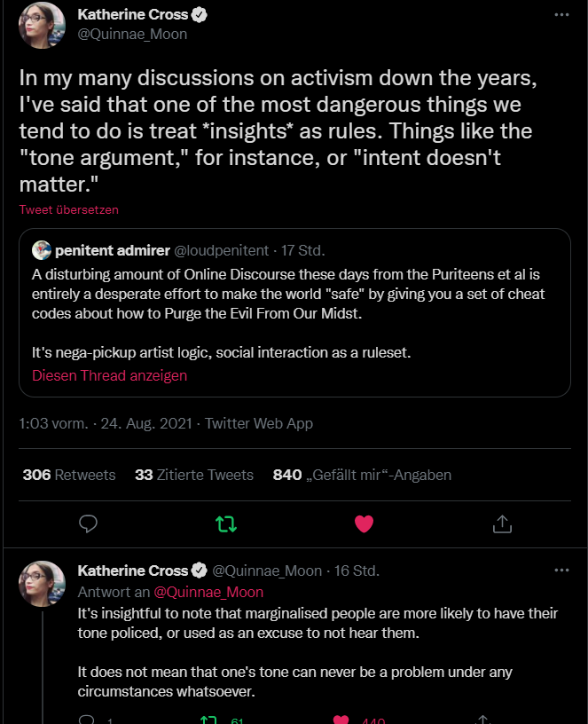
Task: Undo the green retweet on the main tweet
Action: click(226, 523)
